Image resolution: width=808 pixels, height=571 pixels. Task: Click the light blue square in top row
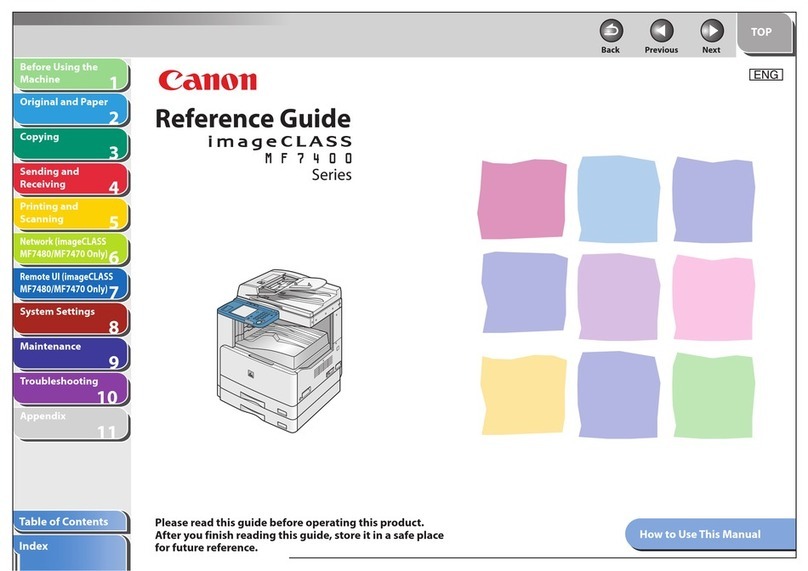click(618, 199)
